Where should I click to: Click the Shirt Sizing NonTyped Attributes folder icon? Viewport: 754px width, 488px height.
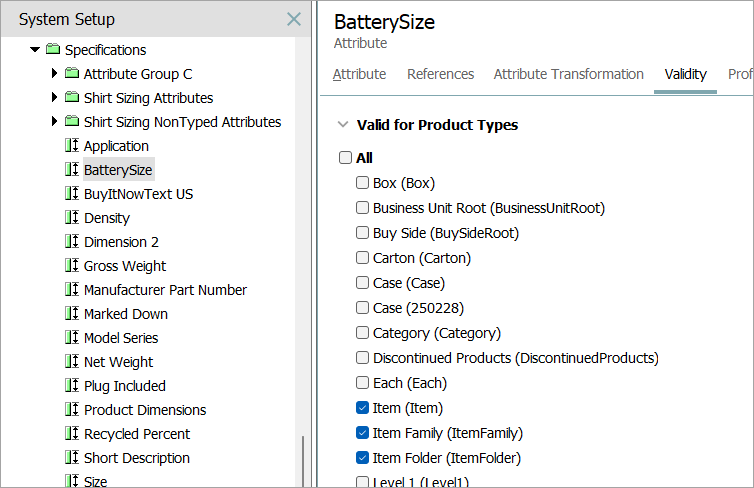(72, 121)
